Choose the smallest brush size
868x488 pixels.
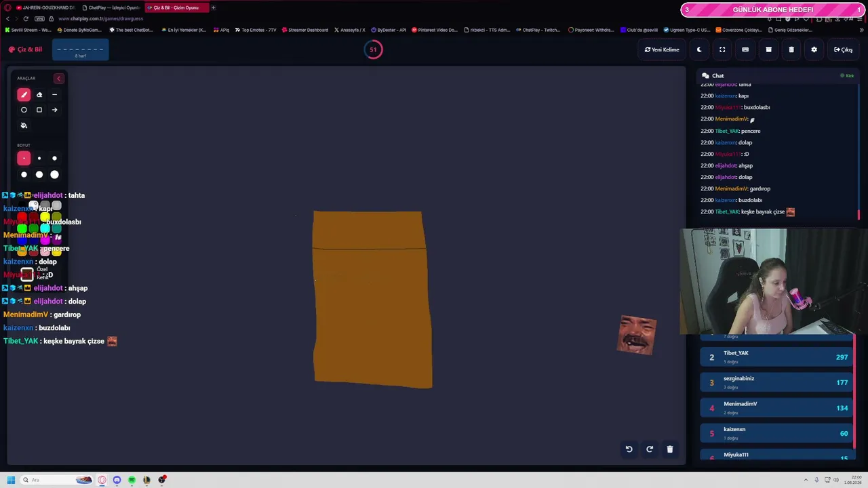point(24,159)
